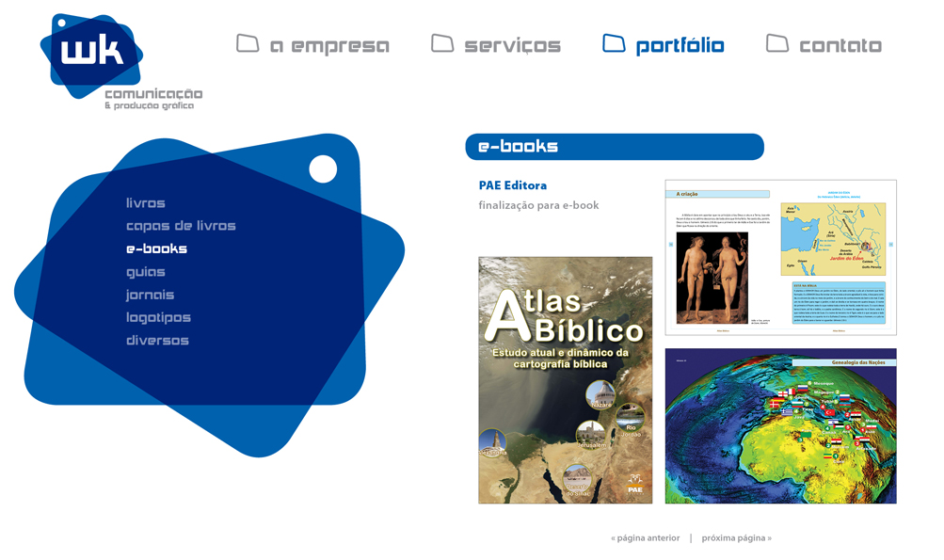The height and width of the screenshot is (560, 944).
Task: Open the Adam and Eve page spread thumbnail
Action: [780, 257]
